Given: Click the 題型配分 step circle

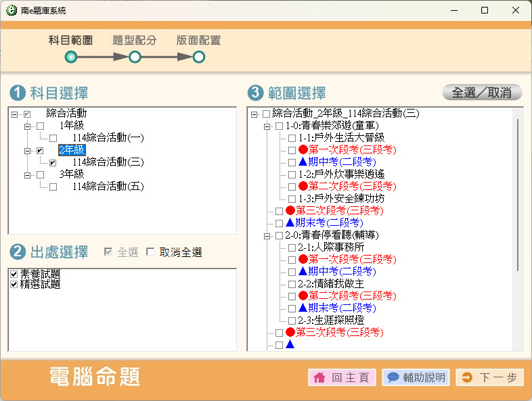Looking at the screenshot, I should (x=135, y=57).
